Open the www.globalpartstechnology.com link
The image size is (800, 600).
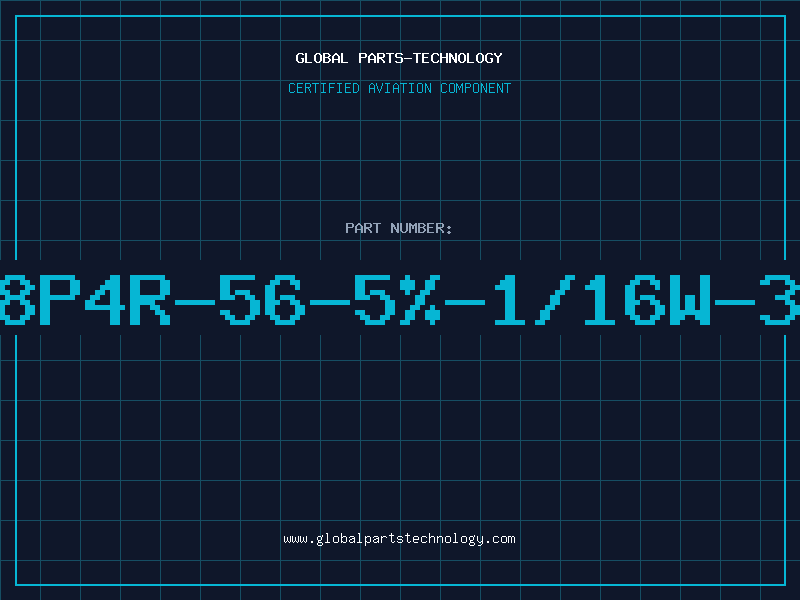[x=399, y=539]
